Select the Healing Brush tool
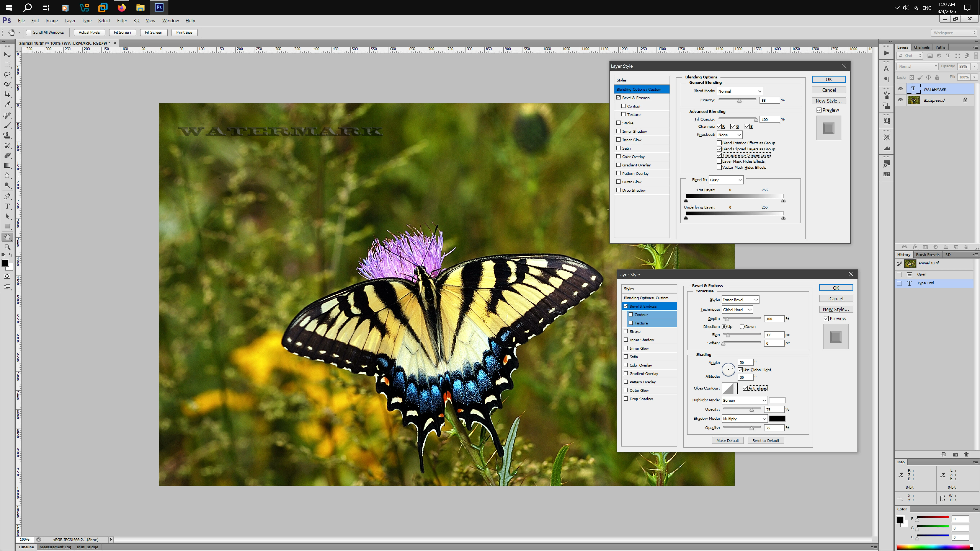The image size is (980, 551). pyautogui.click(x=7, y=115)
